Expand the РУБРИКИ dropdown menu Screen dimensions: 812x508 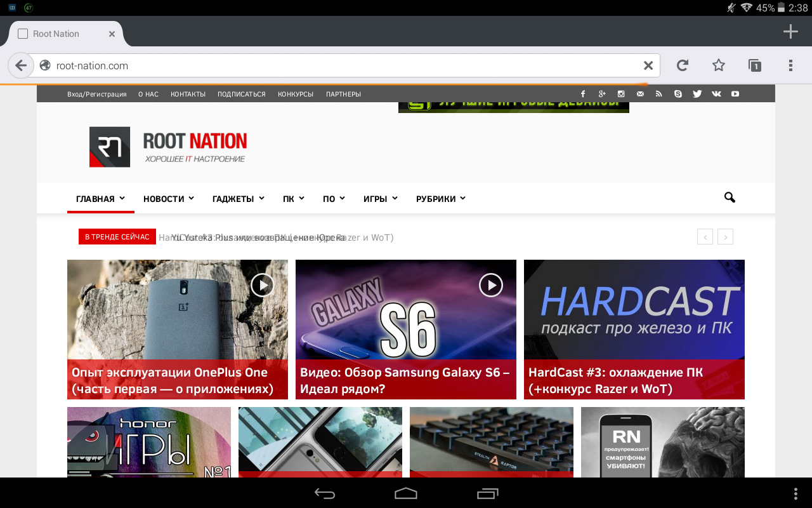[441, 199]
